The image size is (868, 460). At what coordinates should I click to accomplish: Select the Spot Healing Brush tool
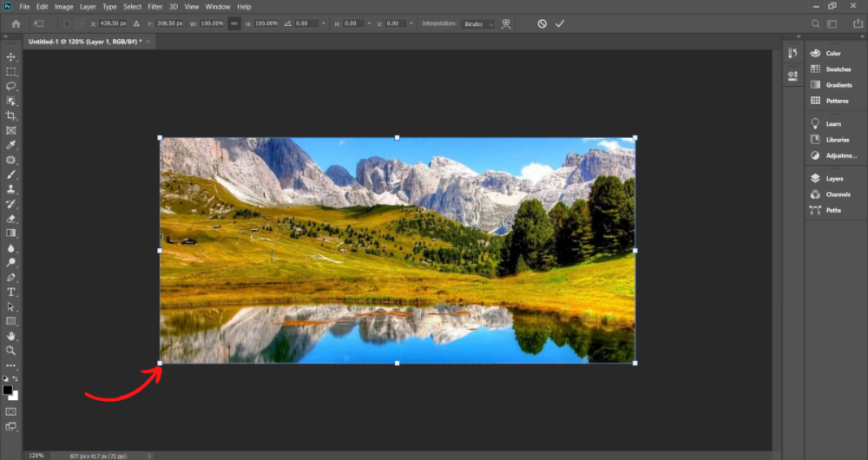[11, 160]
